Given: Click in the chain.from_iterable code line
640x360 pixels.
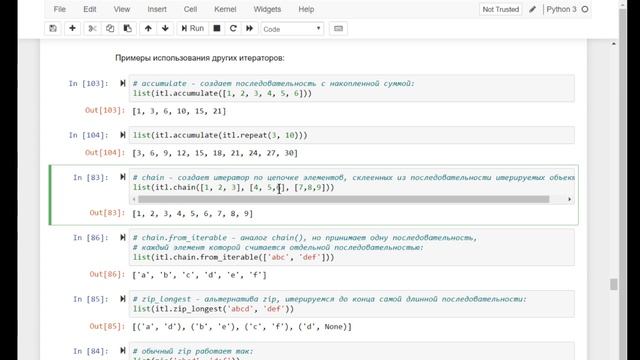Looking at the screenshot, I should tap(233, 257).
